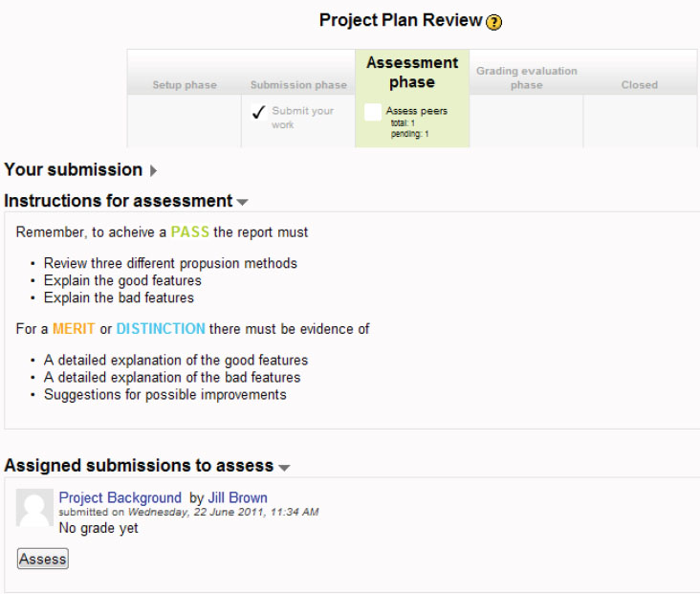Select the Assessment phase header
This screenshot has height=594, width=700.
(x=412, y=73)
